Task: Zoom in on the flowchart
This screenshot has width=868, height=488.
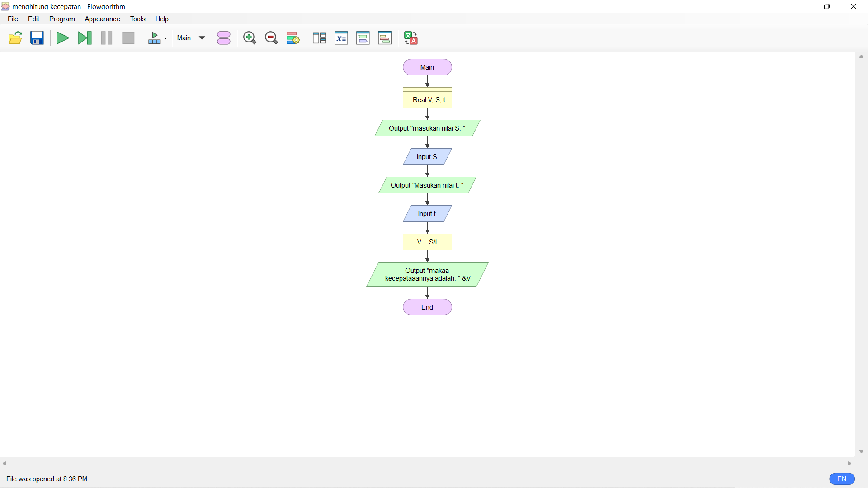Action: [x=250, y=38]
